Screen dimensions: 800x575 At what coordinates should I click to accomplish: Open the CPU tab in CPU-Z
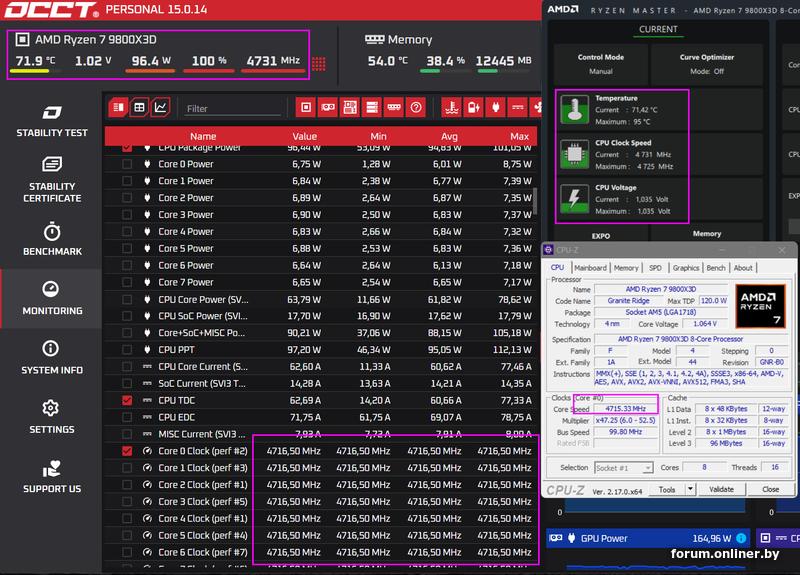[x=557, y=267]
